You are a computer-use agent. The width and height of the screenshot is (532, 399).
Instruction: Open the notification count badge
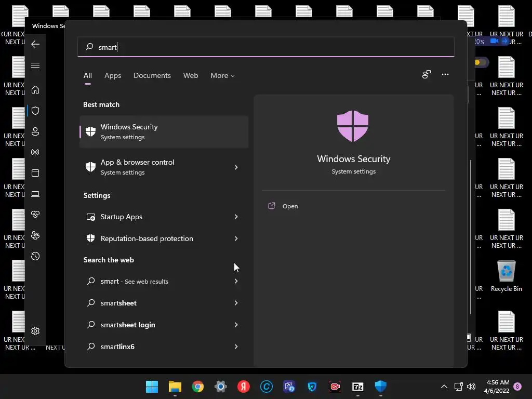(x=517, y=387)
